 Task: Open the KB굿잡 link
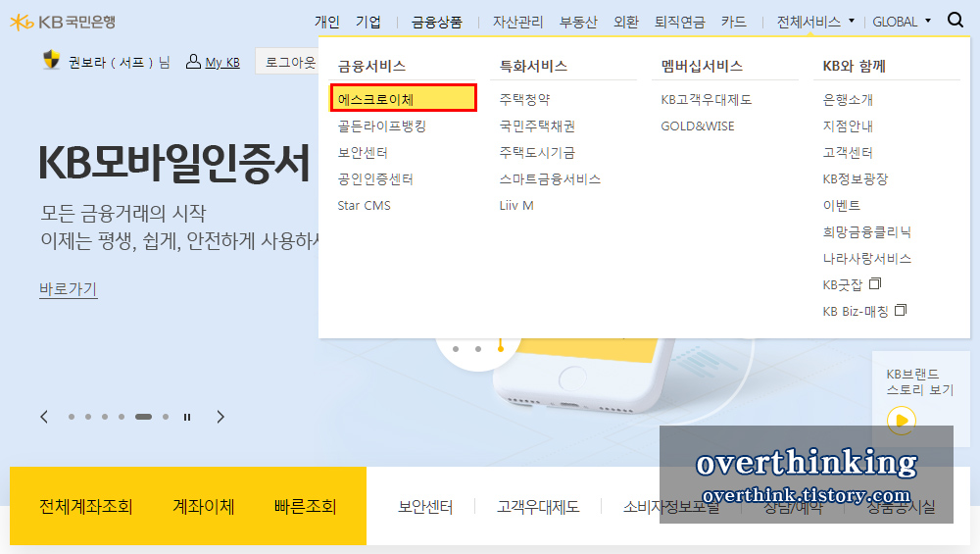(x=843, y=285)
